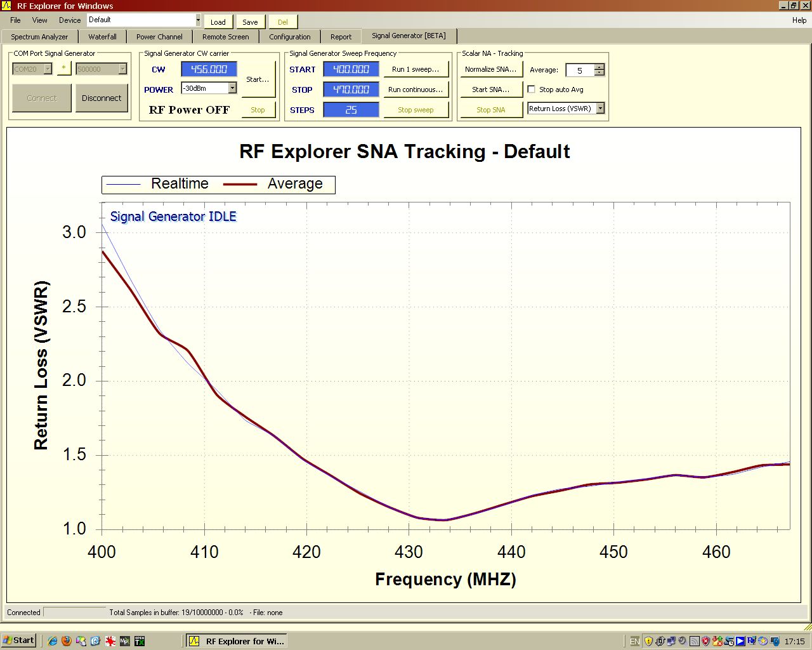Click the yellow security shield tray icon

pos(648,641)
